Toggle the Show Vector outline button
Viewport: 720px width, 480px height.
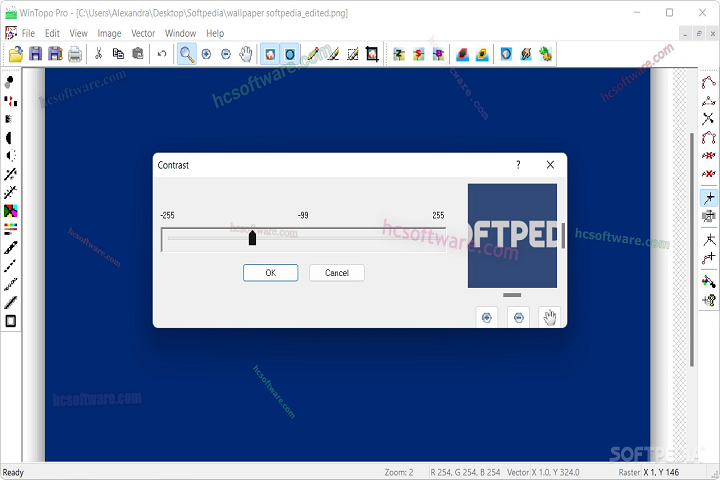point(290,54)
